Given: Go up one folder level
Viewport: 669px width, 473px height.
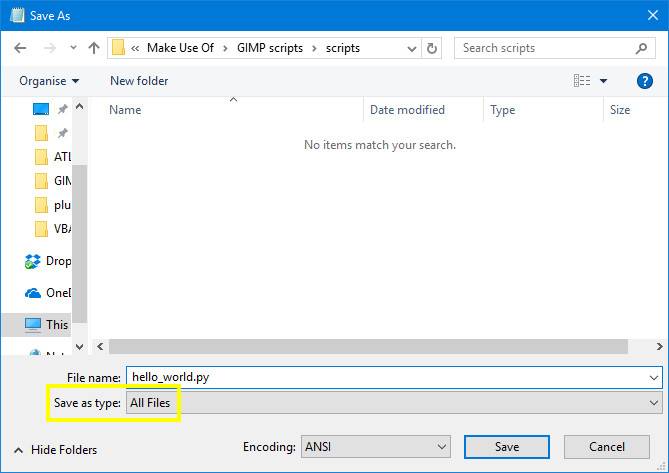Looking at the screenshot, I should 94,48.
